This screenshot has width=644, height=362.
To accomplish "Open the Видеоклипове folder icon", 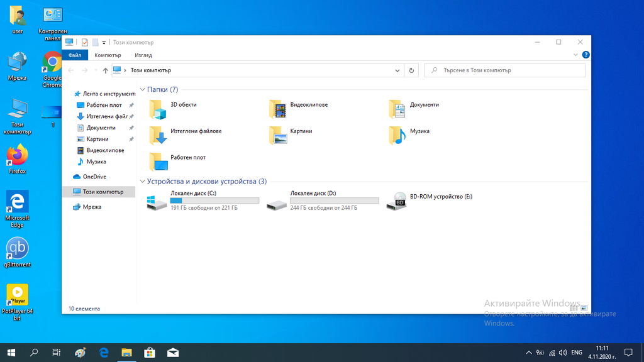I will point(277,109).
